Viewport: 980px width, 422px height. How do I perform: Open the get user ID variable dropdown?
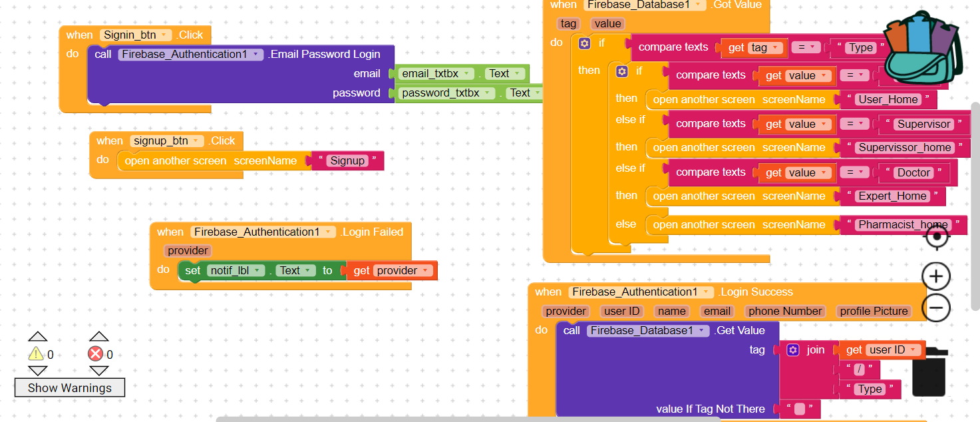point(913,350)
